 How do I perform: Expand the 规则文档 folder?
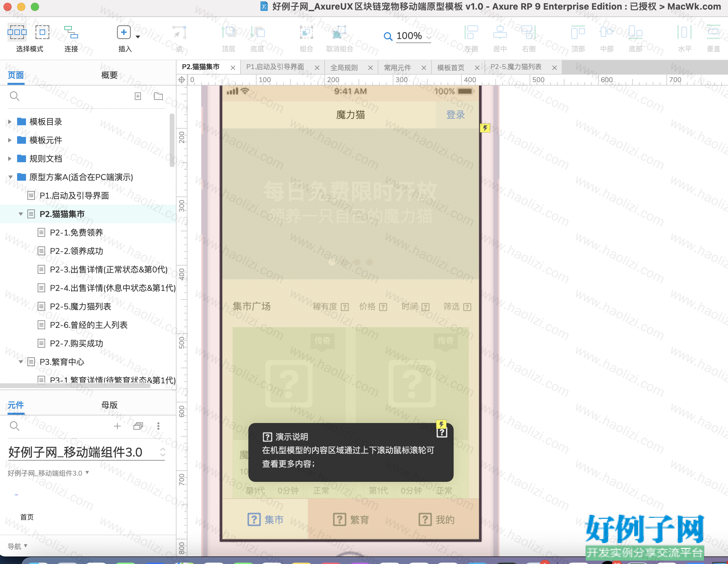[10, 158]
